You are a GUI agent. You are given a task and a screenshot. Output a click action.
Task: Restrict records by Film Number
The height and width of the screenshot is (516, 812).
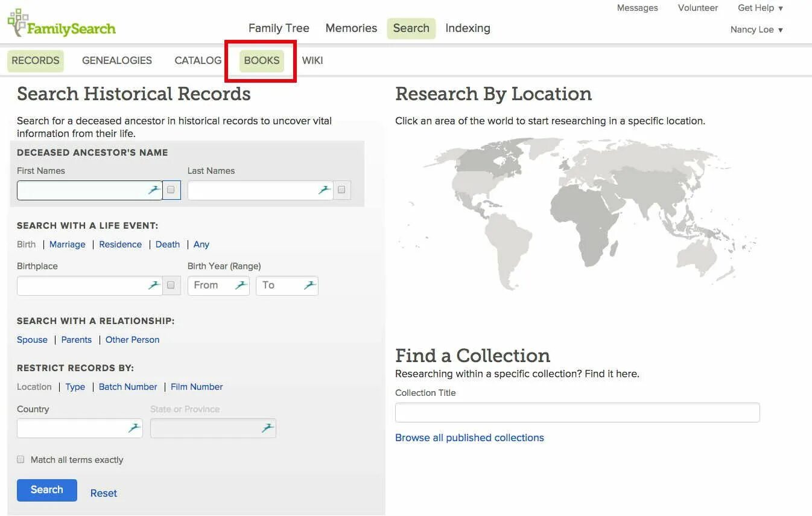click(x=197, y=387)
